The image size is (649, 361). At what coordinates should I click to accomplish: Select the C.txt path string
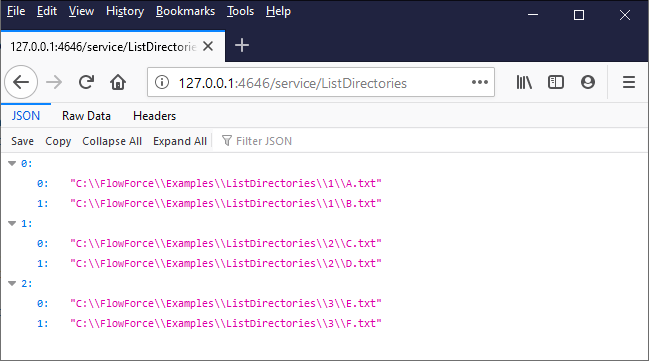[226, 243]
